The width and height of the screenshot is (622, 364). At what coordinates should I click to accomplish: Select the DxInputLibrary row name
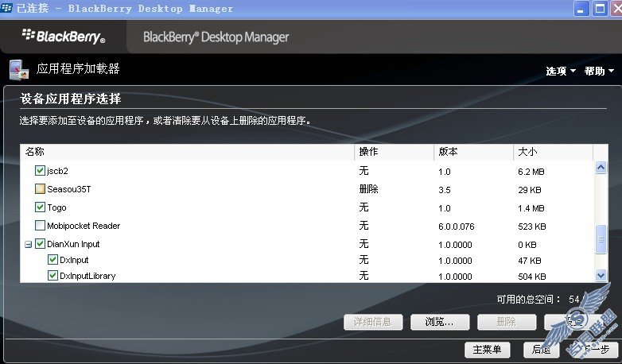click(x=87, y=276)
